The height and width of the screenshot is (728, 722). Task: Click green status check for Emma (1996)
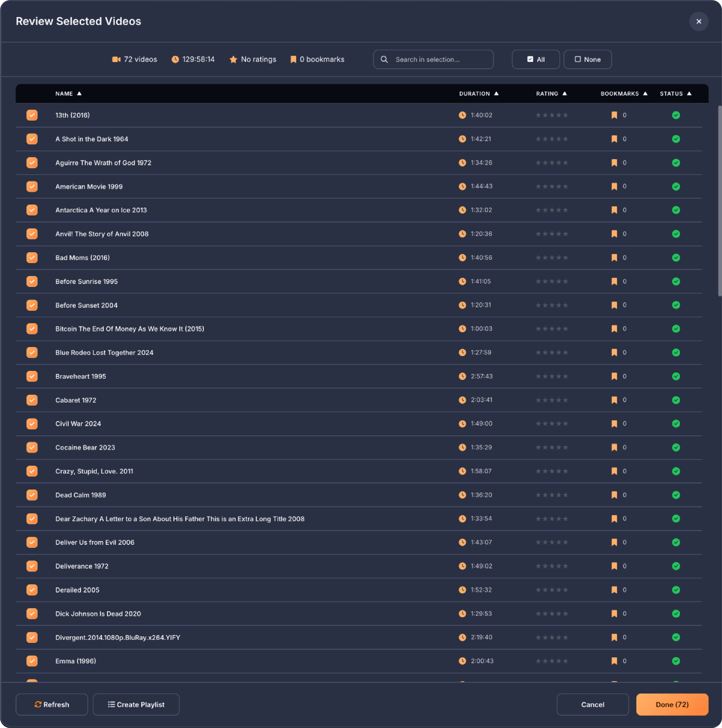[x=676, y=661]
